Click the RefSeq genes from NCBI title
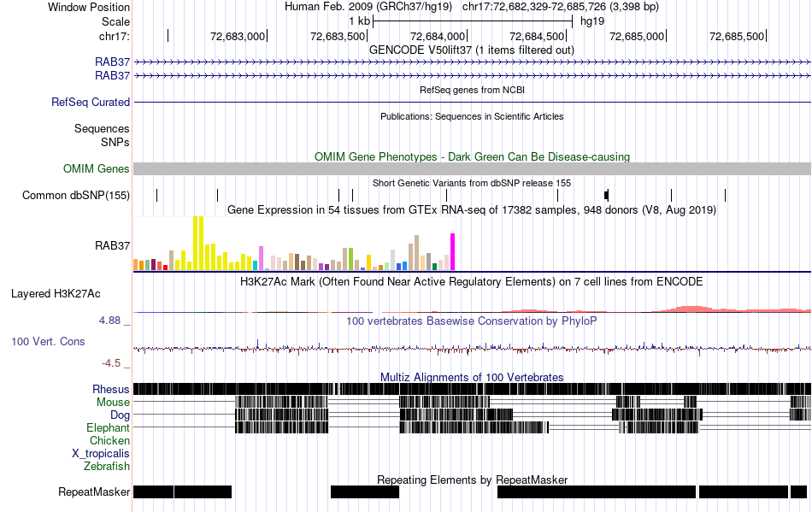 [472, 90]
